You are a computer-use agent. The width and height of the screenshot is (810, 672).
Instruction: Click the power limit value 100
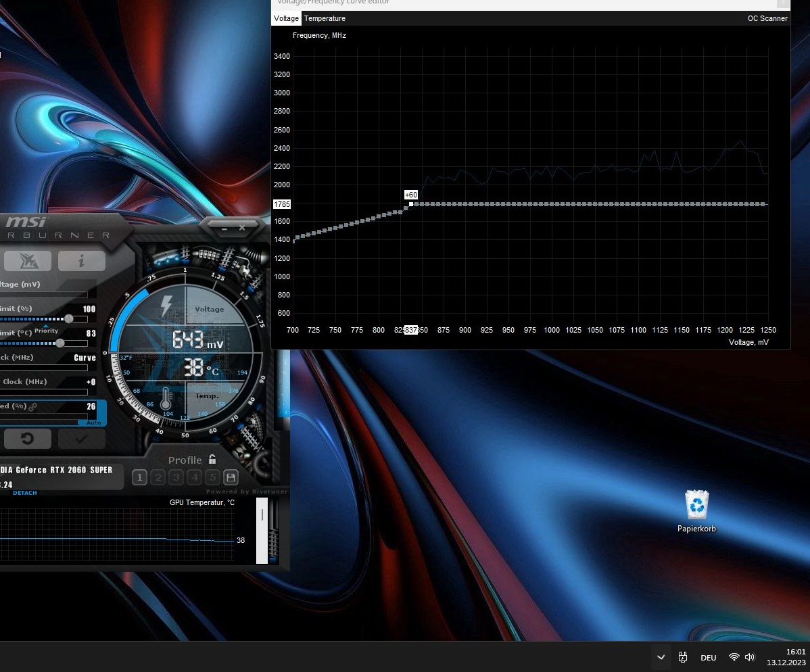[x=89, y=309]
